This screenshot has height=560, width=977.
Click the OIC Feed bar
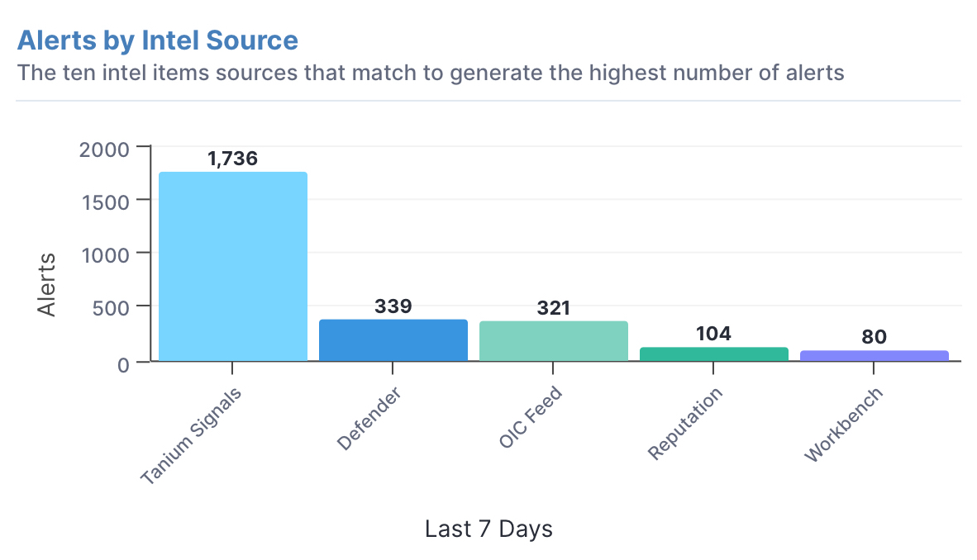(553, 341)
